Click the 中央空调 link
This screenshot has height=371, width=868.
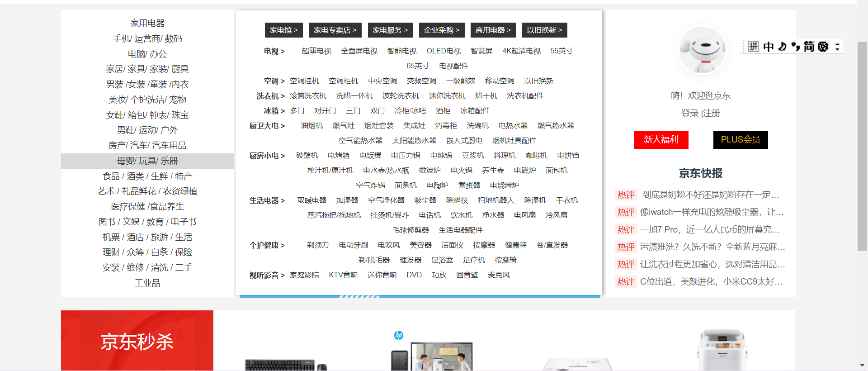(382, 81)
